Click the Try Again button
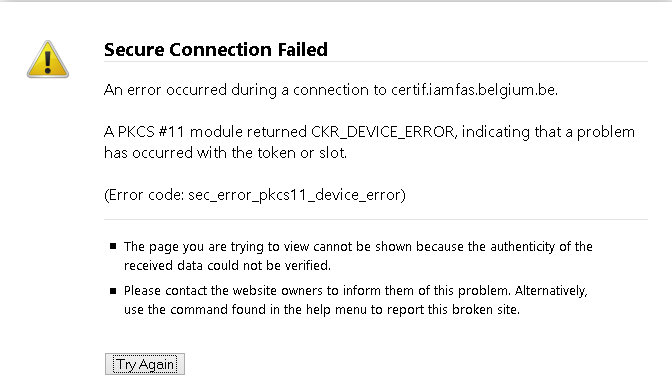Viewport: 672px width, 385px height. point(145,364)
